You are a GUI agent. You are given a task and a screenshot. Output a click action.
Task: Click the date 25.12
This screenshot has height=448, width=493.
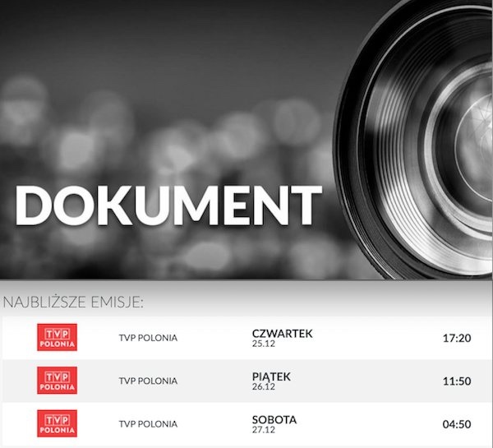pos(264,344)
